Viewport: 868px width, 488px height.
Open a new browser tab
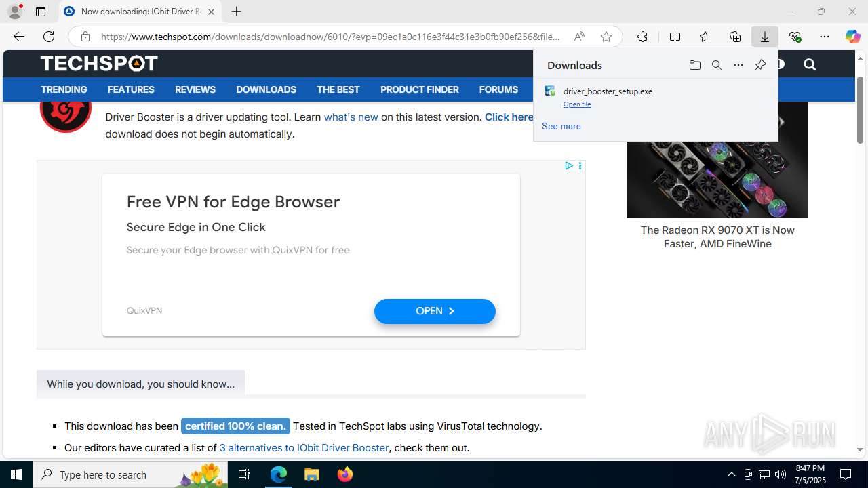click(x=236, y=12)
